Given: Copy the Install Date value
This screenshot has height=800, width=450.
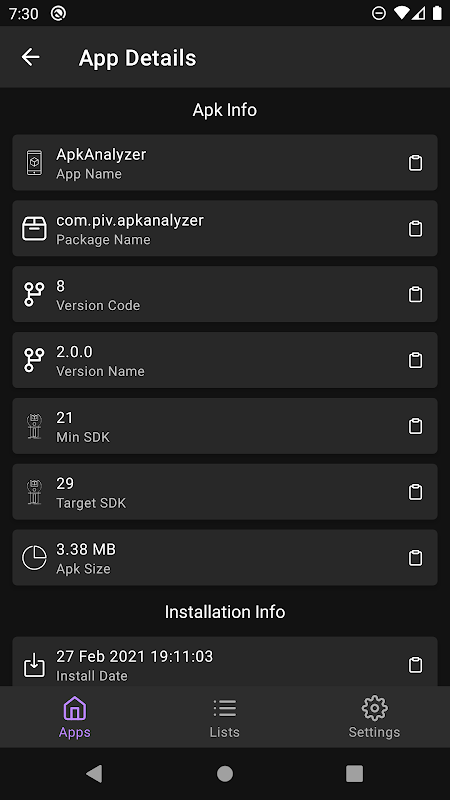Looking at the screenshot, I should (415, 665).
